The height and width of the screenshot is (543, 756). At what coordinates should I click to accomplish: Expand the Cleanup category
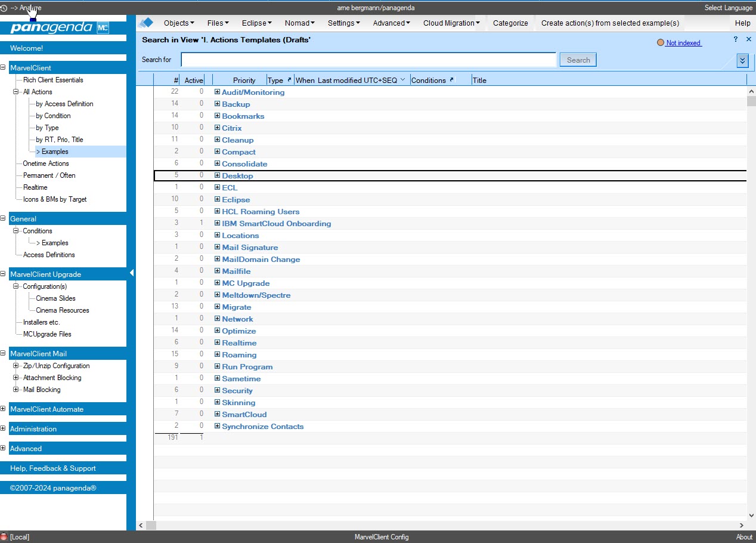pyautogui.click(x=218, y=140)
